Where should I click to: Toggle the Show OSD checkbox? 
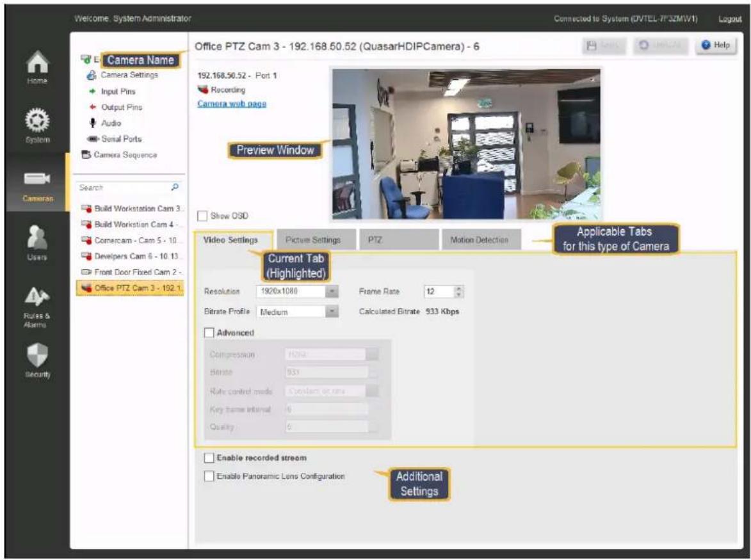point(202,216)
